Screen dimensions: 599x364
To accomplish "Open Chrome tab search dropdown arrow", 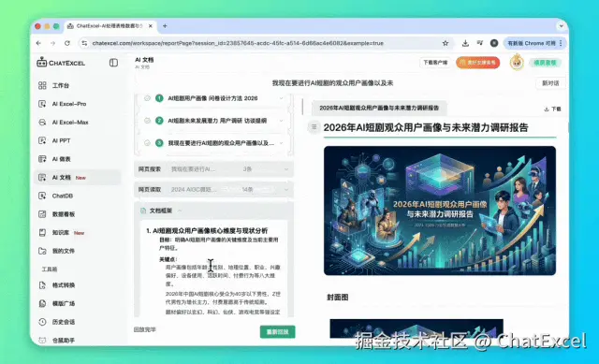I will pyautogui.click(x=562, y=26).
